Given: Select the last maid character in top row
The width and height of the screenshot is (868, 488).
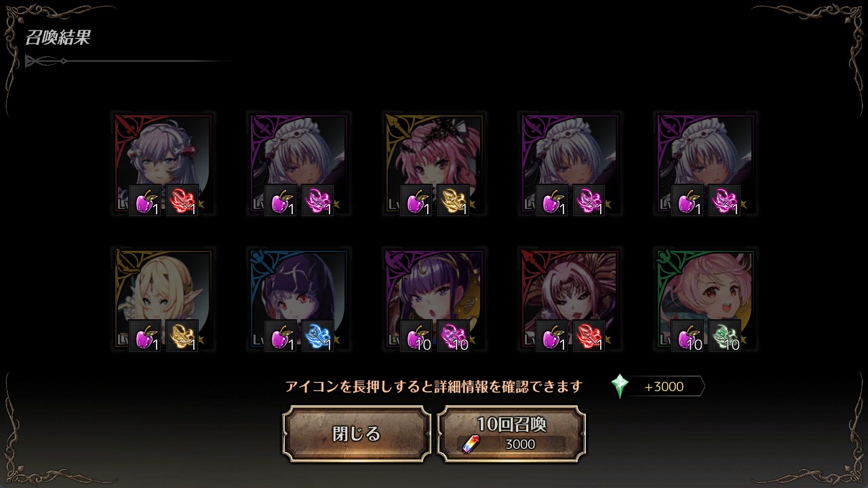Looking at the screenshot, I should [705, 163].
